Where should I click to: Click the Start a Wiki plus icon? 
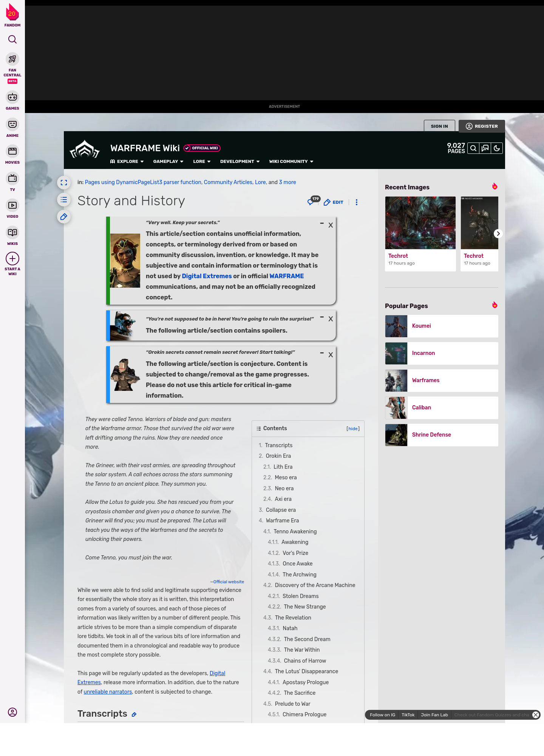(12, 259)
